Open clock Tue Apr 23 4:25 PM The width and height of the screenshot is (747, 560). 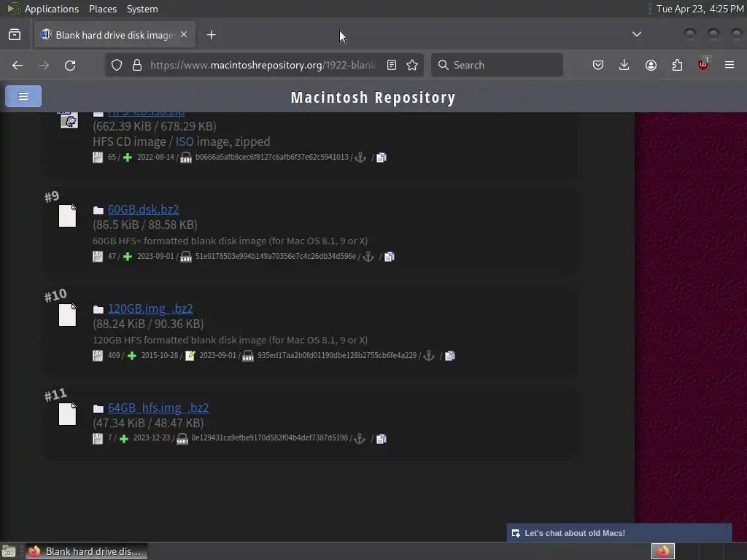click(x=700, y=9)
